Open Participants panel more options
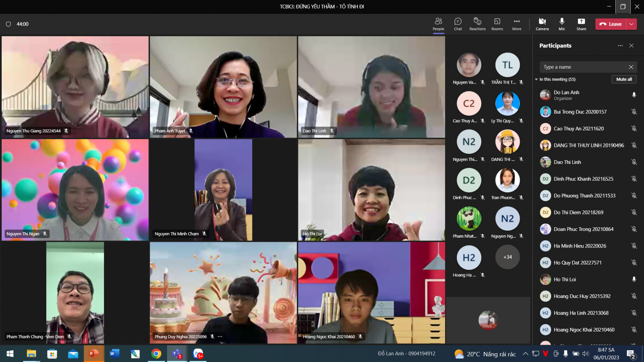The width and height of the screenshot is (644, 362). click(x=620, y=46)
